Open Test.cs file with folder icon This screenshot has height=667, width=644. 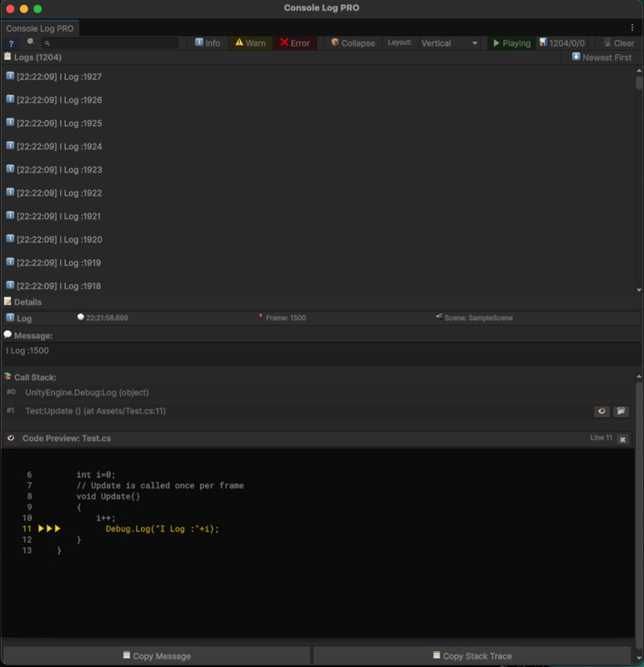[621, 411]
